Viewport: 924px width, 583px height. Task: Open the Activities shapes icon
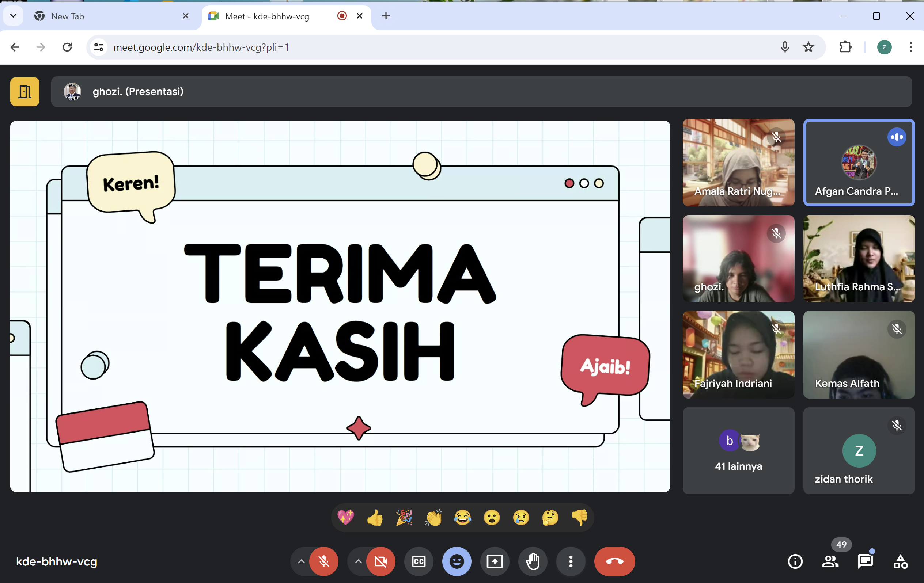tap(900, 561)
